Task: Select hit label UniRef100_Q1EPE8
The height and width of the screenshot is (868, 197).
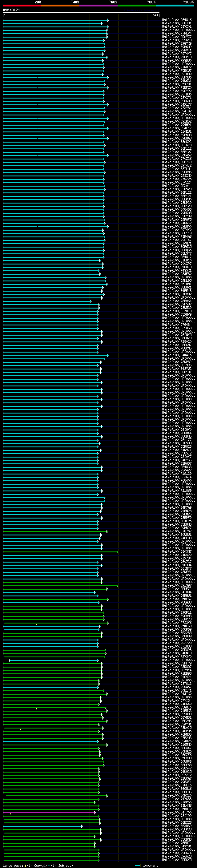Action: 177,57
